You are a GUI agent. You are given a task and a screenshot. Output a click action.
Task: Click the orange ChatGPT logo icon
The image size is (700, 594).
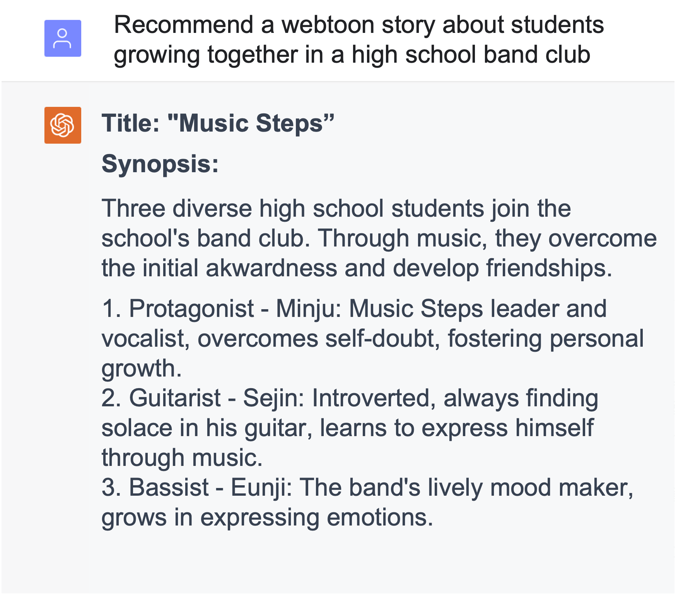(x=63, y=125)
